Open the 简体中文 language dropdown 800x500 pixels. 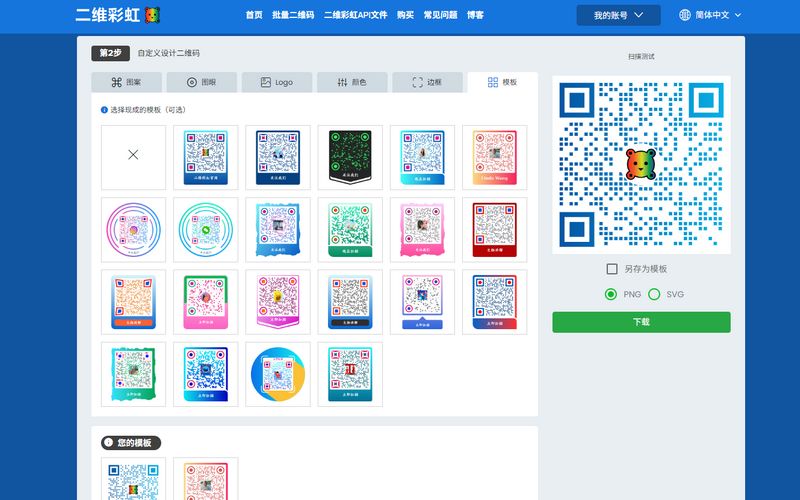710,15
